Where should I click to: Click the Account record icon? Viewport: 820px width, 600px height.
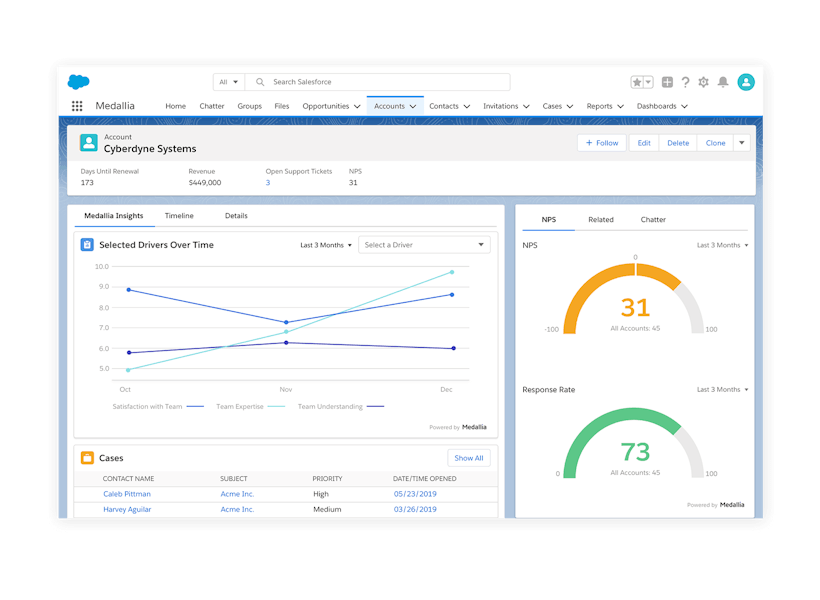click(x=88, y=143)
